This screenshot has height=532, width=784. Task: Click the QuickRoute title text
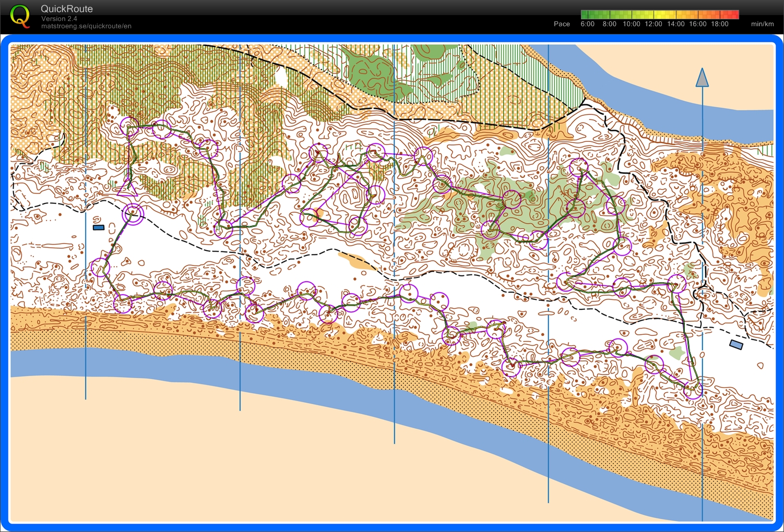[x=66, y=9]
